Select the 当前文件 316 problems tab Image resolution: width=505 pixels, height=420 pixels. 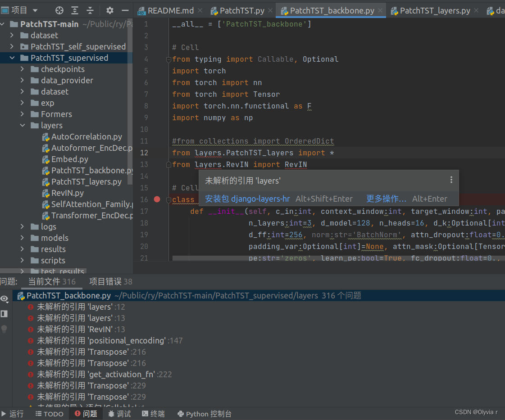(x=52, y=282)
